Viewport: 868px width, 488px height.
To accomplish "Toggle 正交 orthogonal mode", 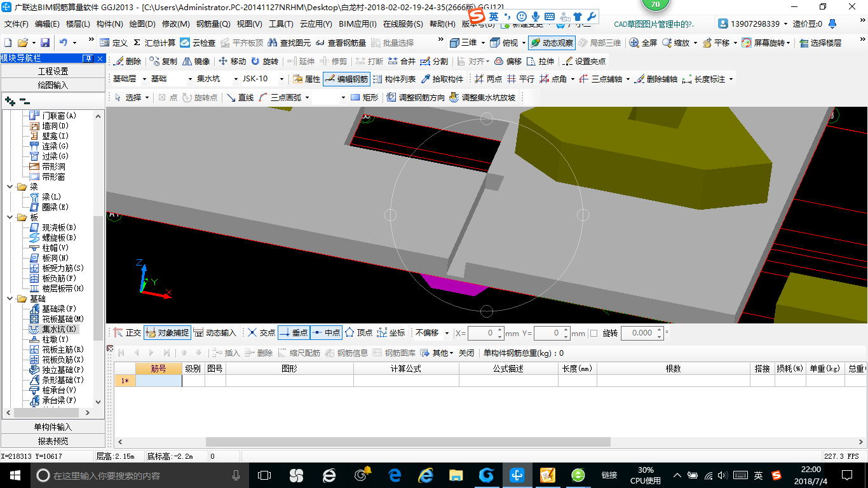I will point(127,332).
